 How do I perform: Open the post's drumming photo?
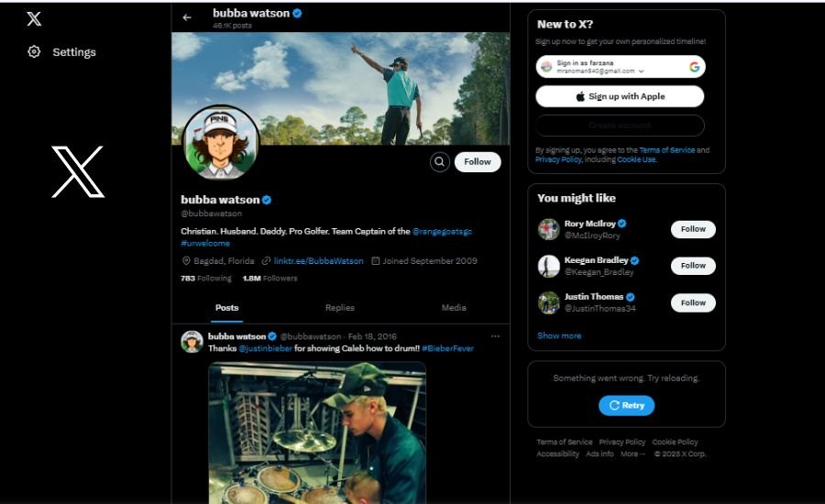(317, 433)
